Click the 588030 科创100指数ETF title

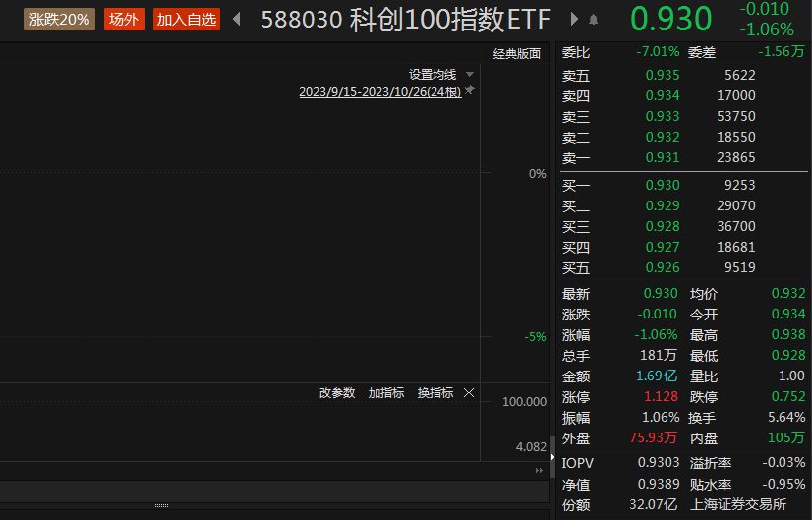405,20
